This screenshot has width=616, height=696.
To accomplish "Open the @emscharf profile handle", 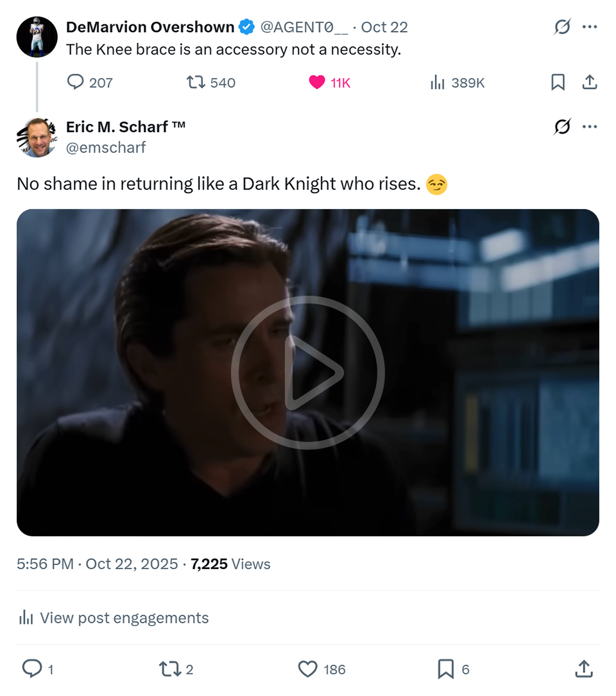I will (106, 148).
